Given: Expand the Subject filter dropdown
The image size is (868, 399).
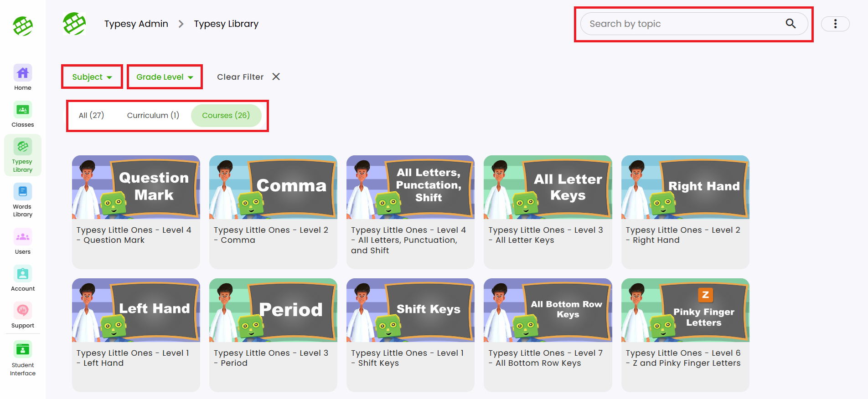Looking at the screenshot, I should tap(92, 77).
